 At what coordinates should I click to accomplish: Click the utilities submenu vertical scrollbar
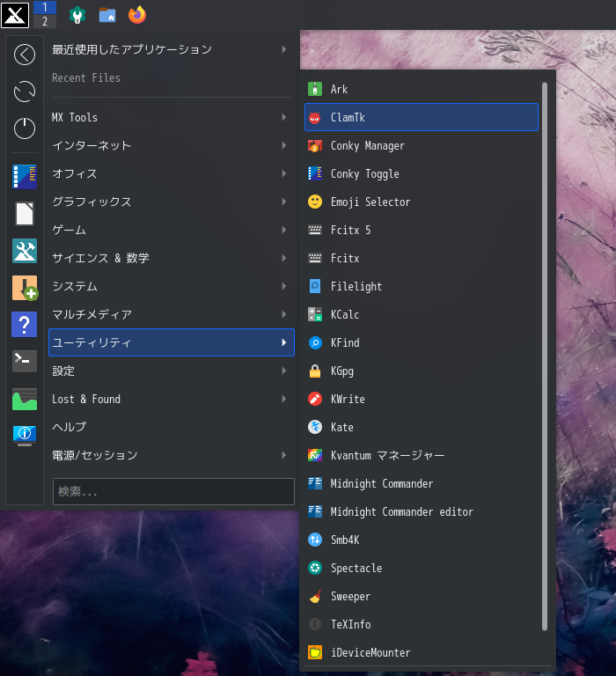click(545, 356)
